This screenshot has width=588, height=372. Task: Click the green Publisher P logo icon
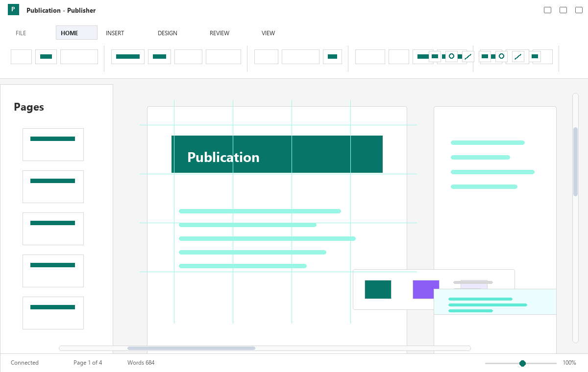pos(13,9)
